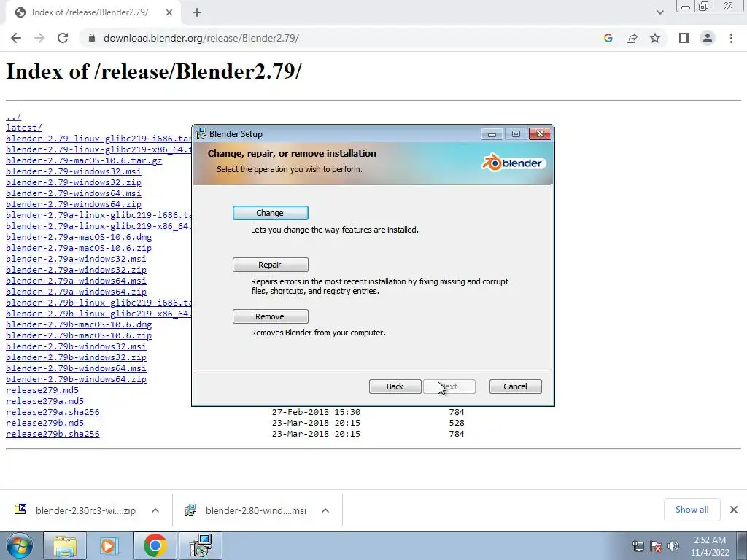Download blender-2.79b-macOS-10.6.zip
Screen dimensions: 747x560
tap(79, 335)
